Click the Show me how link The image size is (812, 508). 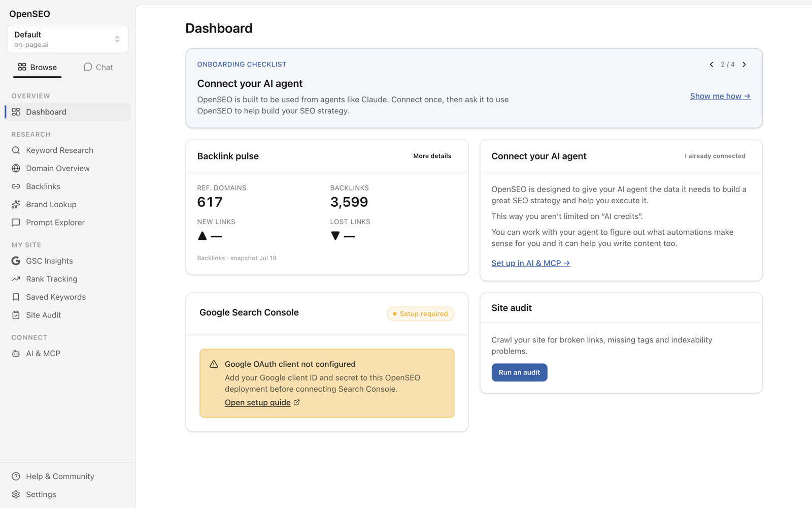tap(720, 96)
